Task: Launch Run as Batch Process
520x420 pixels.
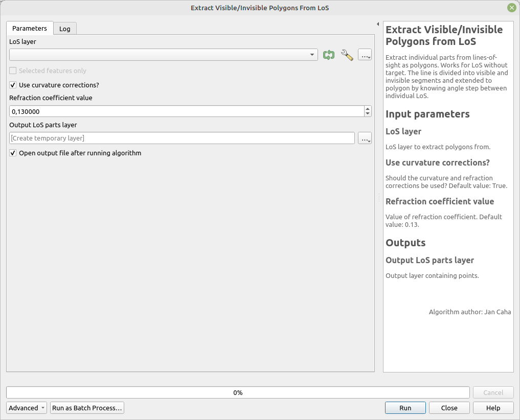Action: 87,408
